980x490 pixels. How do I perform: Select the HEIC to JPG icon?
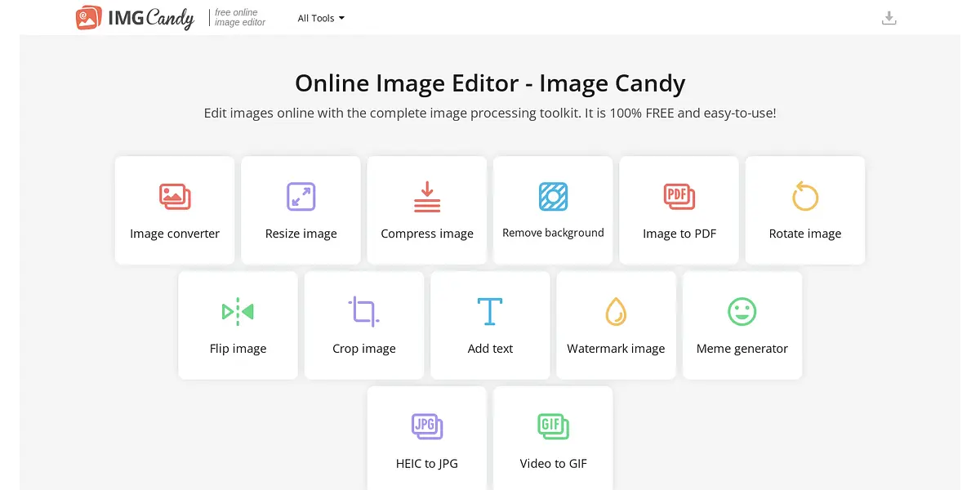[x=426, y=426]
